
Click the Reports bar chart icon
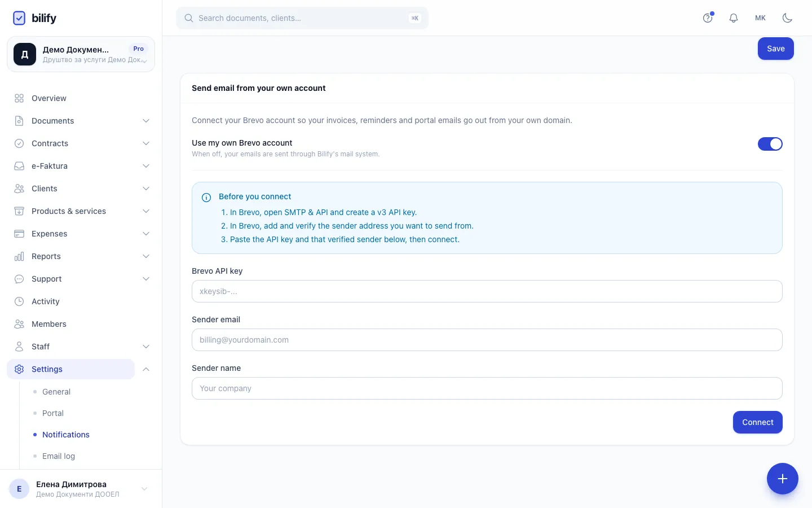tap(19, 256)
